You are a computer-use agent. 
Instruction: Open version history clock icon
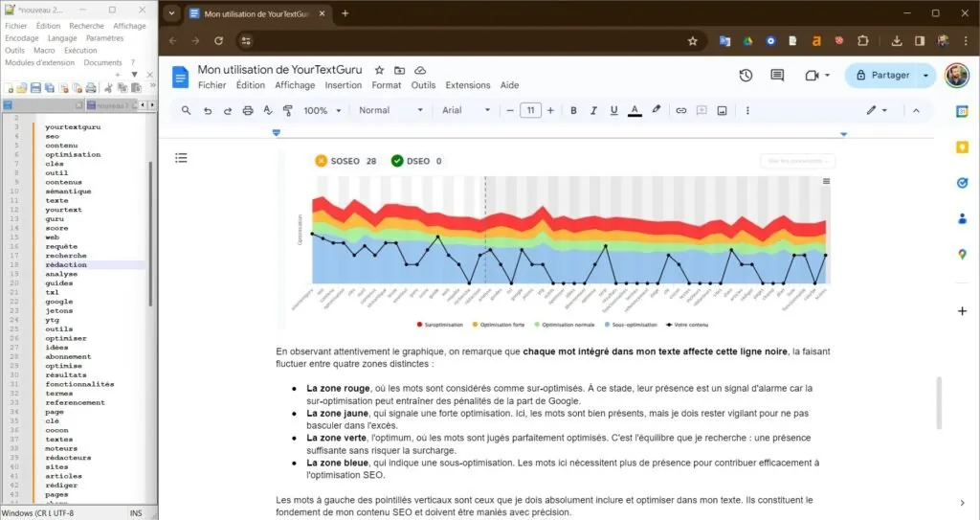(746, 75)
